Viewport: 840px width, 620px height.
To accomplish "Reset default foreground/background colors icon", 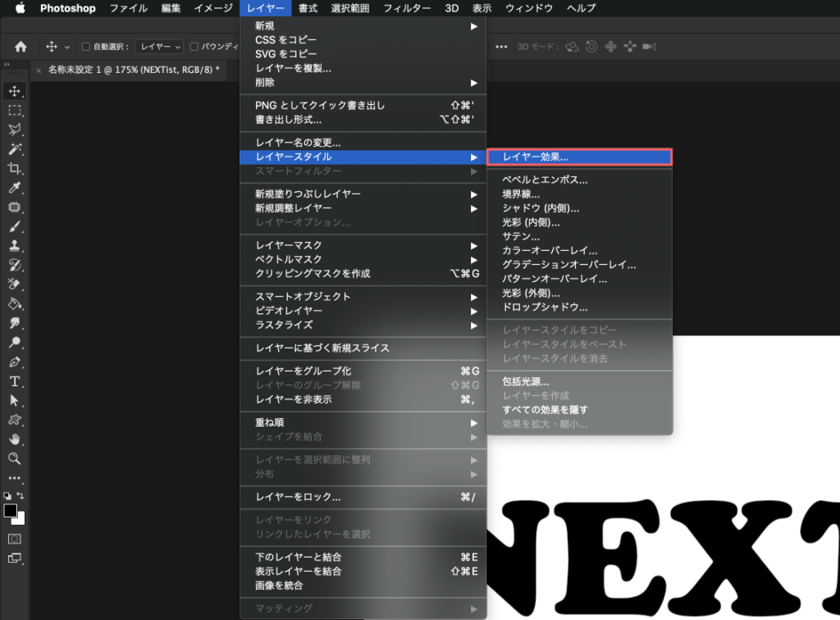I will 7,496.
